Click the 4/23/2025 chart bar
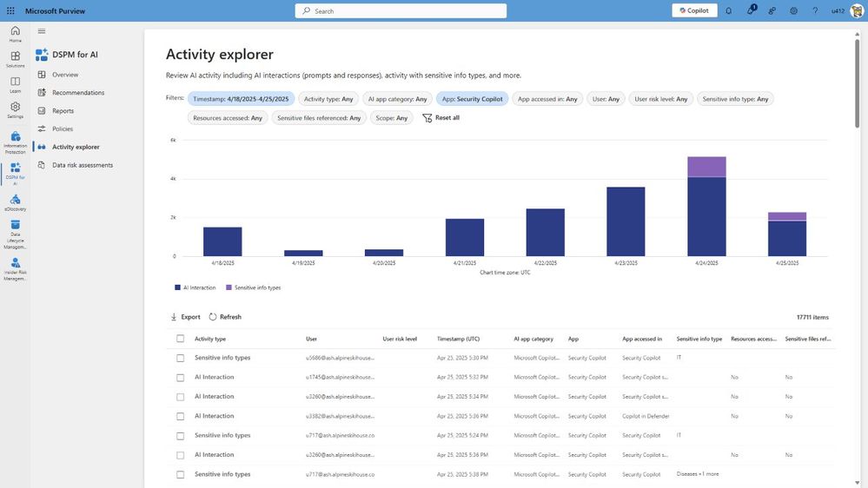The width and height of the screenshot is (868, 488). pos(626,221)
